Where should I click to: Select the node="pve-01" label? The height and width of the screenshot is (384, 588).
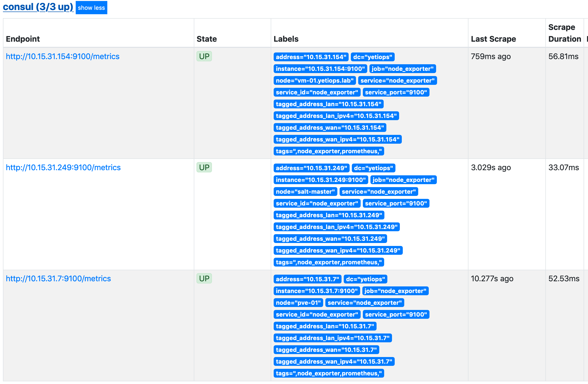click(x=298, y=302)
